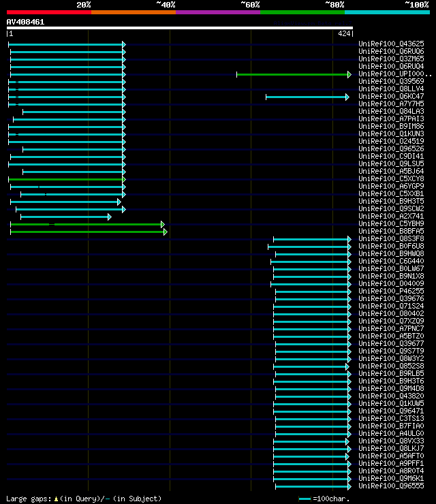The height and width of the screenshot is (504, 436).
Task: Open hit UniRef100_Q39569
Action: pyautogui.click(x=391, y=81)
